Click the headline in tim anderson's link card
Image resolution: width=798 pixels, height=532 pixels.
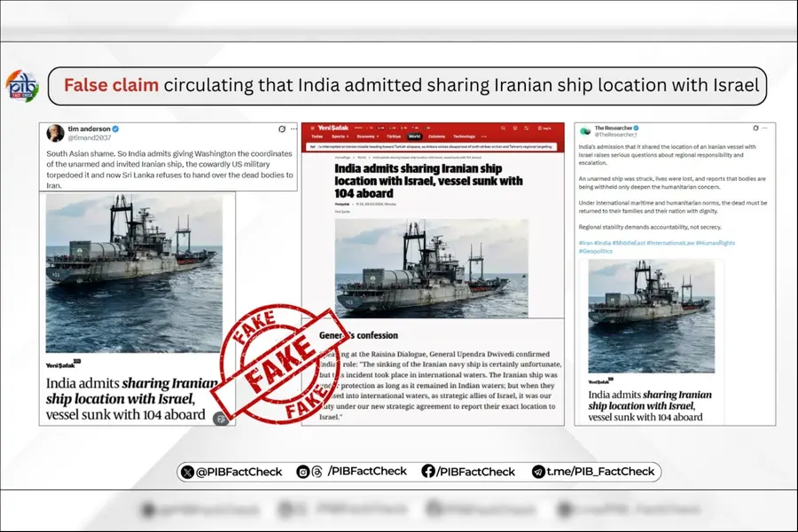pos(131,399)
